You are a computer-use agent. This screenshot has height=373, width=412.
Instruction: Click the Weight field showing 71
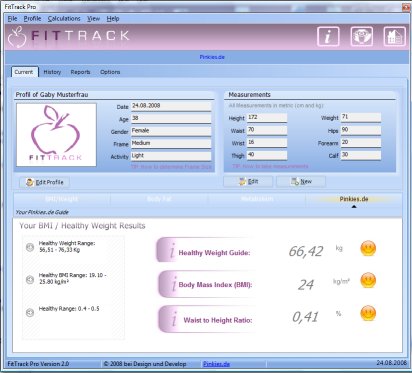(x=361, y=117)
